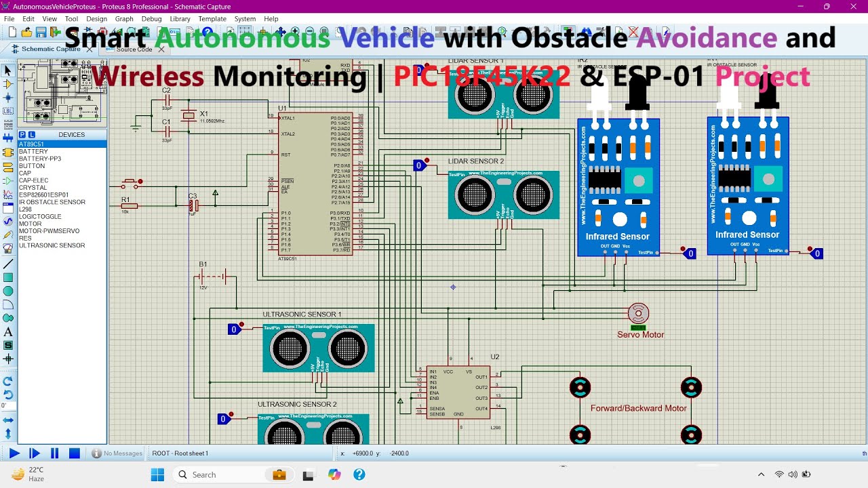Click the L library manage button
Image resolution: width=868 pixels, height=488 pixels.
click(31, 135)
